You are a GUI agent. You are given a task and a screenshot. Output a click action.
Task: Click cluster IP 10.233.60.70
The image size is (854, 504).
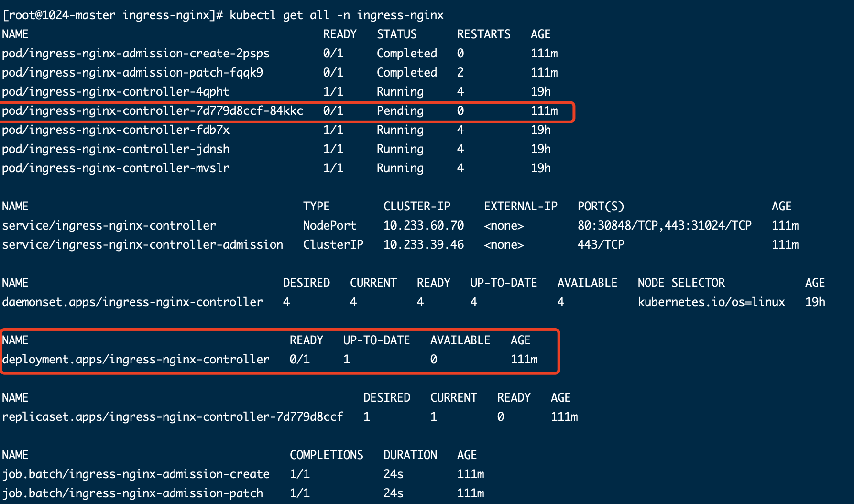(424, 226)
